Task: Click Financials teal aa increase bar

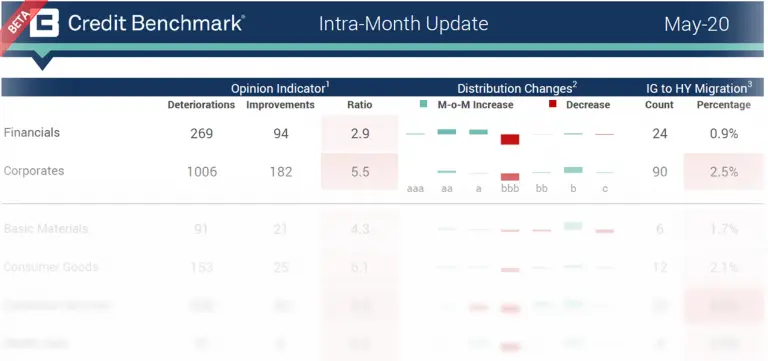Action: 447,131
